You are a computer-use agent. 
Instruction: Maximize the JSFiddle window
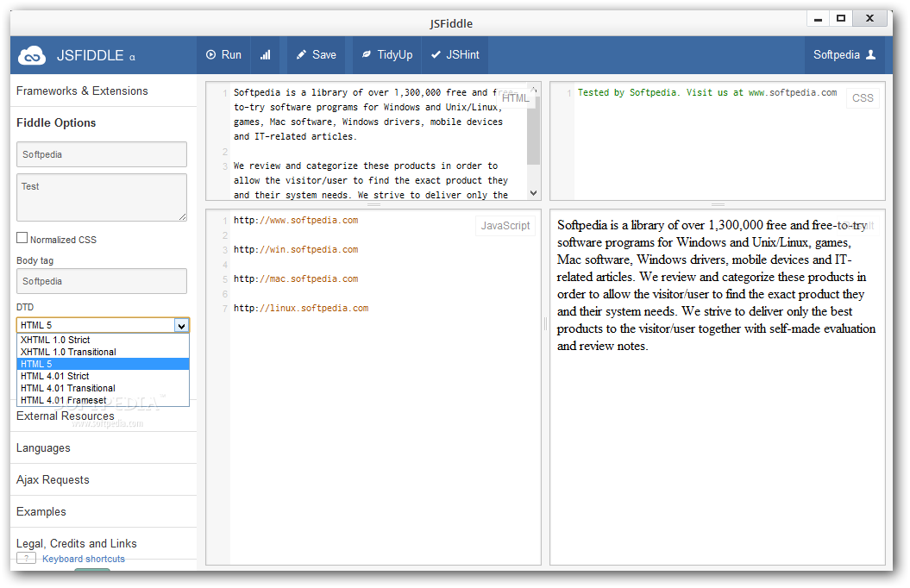pyautogui.click(x=841, y=19)
